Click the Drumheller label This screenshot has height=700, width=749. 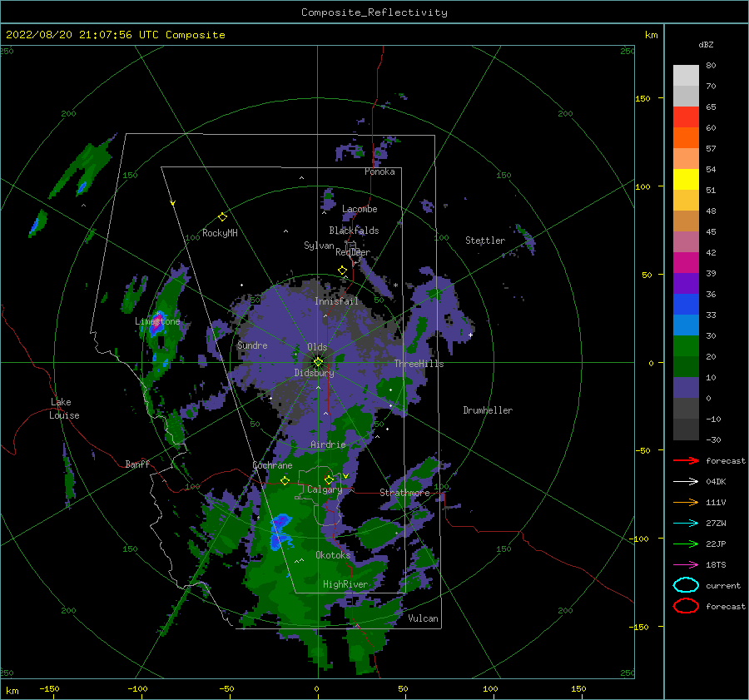point(488,410)
